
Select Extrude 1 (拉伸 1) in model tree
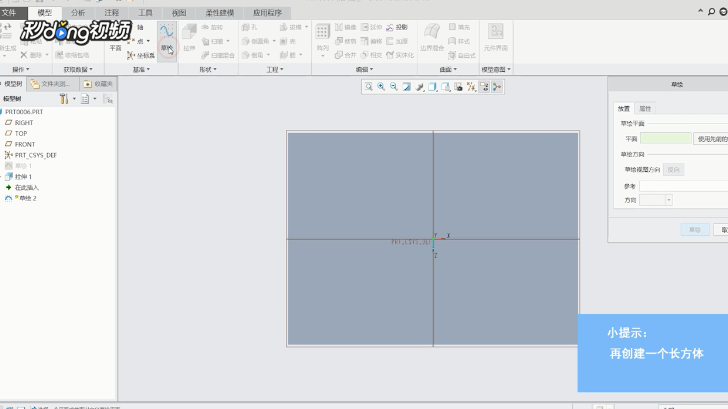(x=19, y=177)
